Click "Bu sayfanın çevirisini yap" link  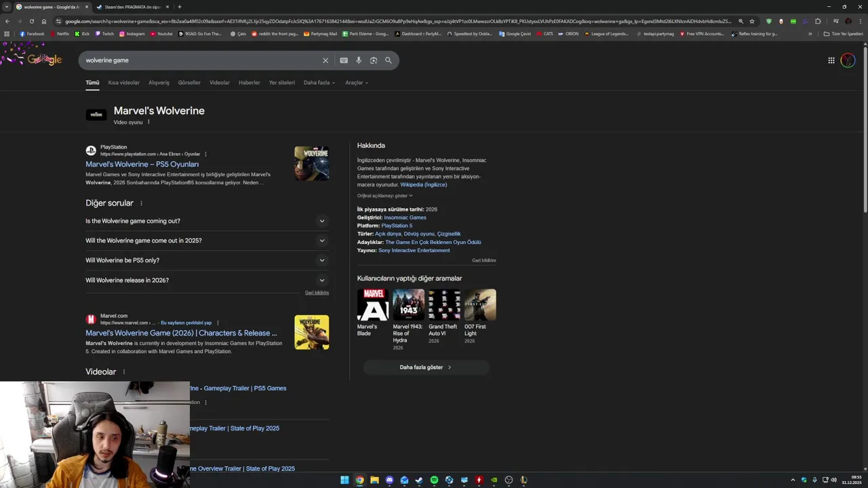coord(186,323)
